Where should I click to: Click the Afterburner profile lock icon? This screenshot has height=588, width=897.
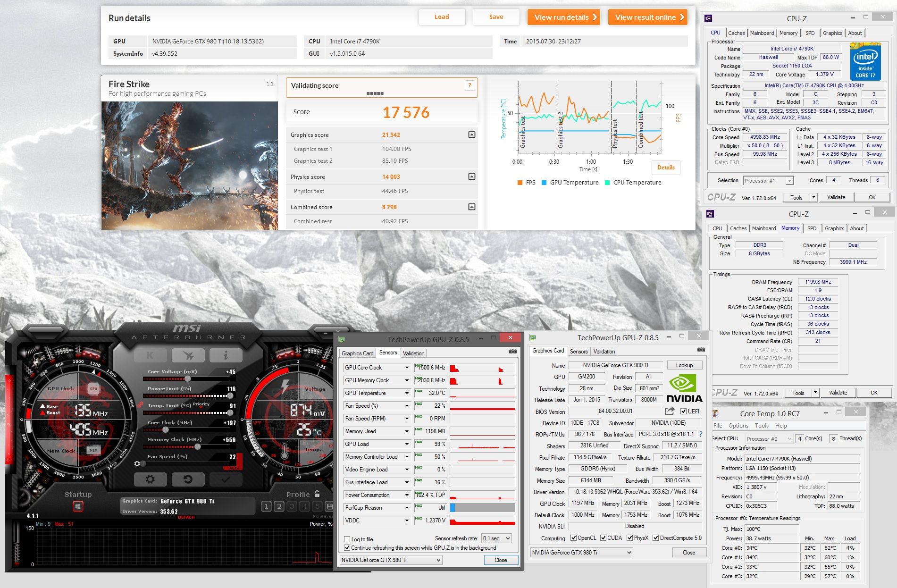(x=317, y=494)
